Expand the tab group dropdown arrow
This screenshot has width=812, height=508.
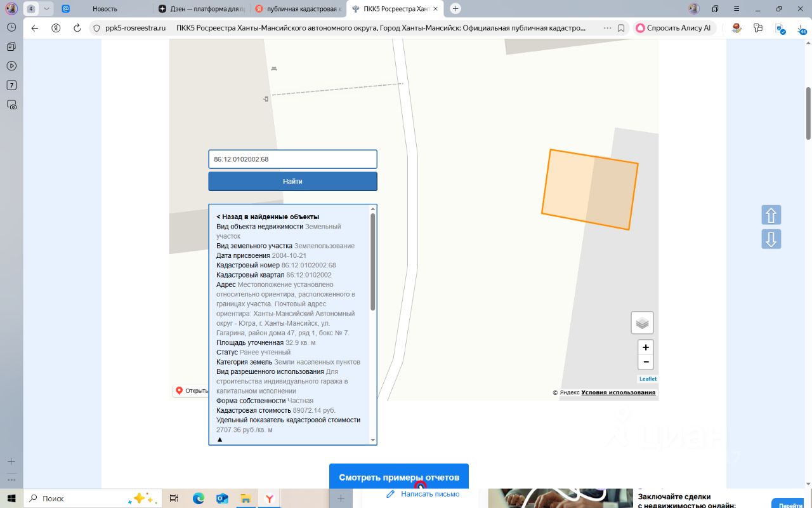click(46, 9)
